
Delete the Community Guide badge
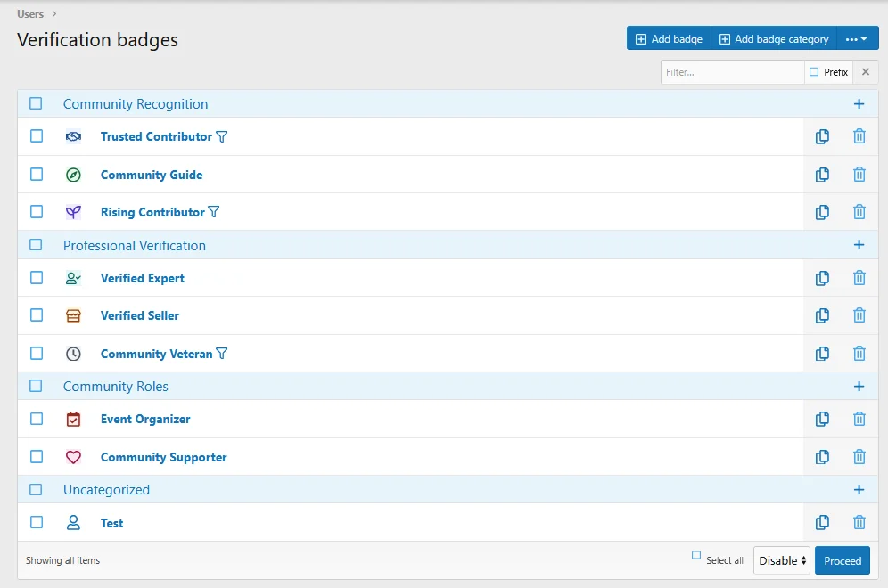pos(859,175)
